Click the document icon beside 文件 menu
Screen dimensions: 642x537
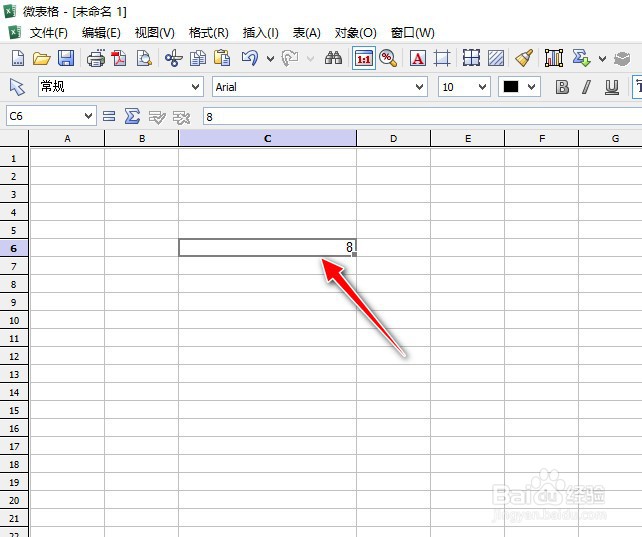point(15,32)
